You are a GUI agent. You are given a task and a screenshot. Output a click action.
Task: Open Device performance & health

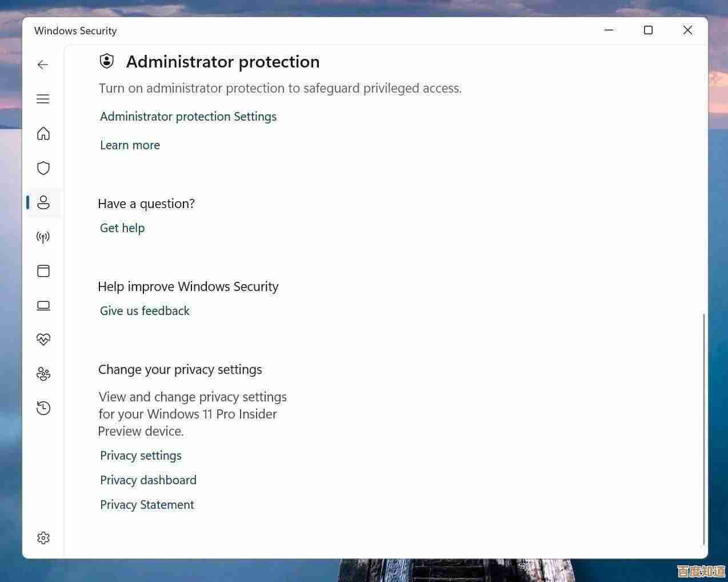tap(43, 340)
